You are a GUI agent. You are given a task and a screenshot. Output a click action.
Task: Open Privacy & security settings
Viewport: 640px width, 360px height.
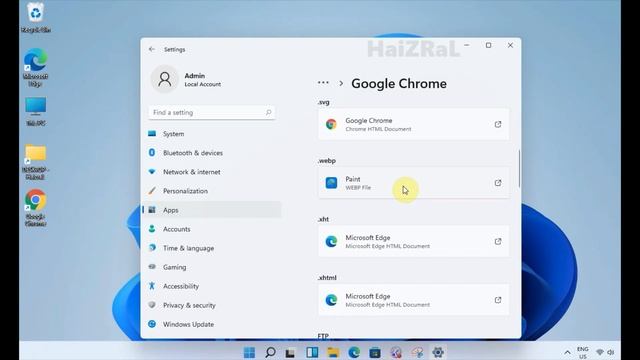[211, 305]
